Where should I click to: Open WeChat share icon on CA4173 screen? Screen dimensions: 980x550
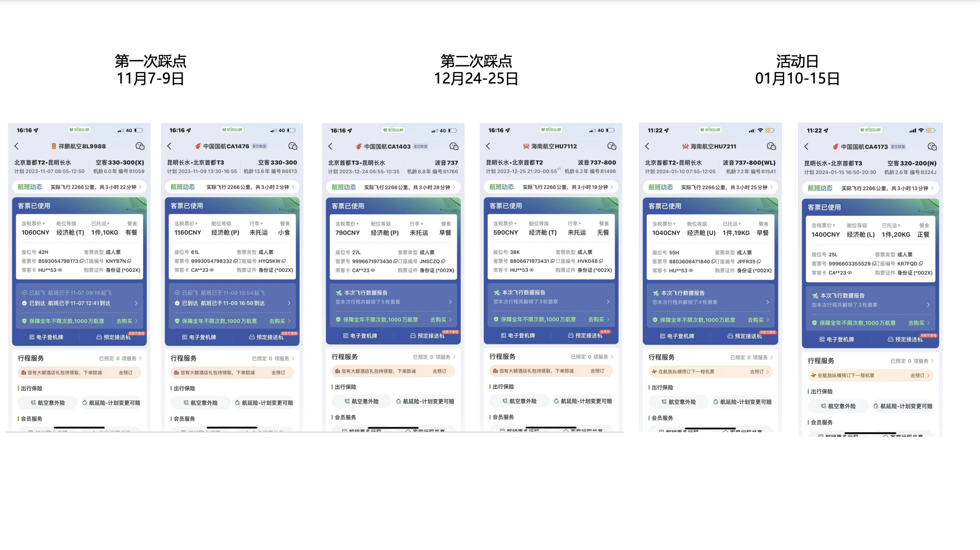coord(932,147)
